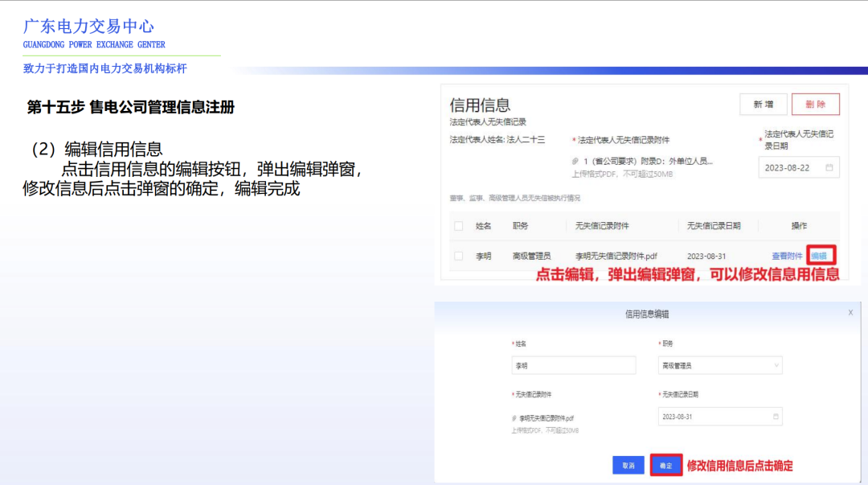
Task: Open the 职务 dropdown showing 高级管理员
Action: [x=719, y=364]
